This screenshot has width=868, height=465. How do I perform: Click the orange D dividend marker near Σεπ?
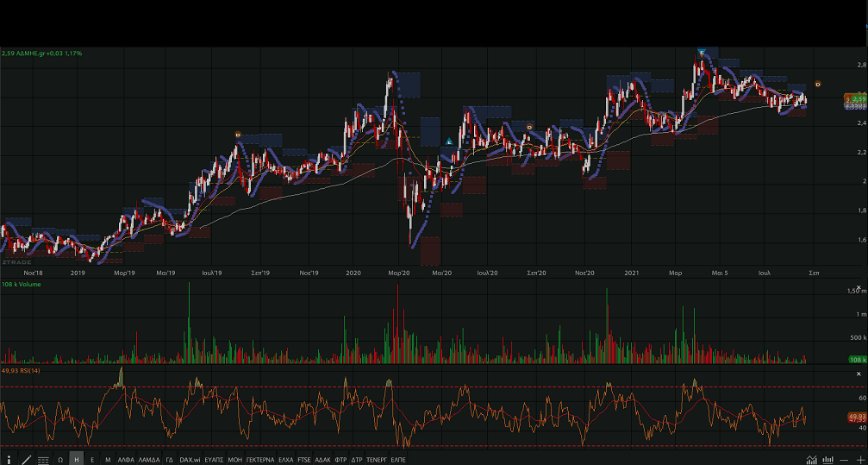tap(818, 84)
